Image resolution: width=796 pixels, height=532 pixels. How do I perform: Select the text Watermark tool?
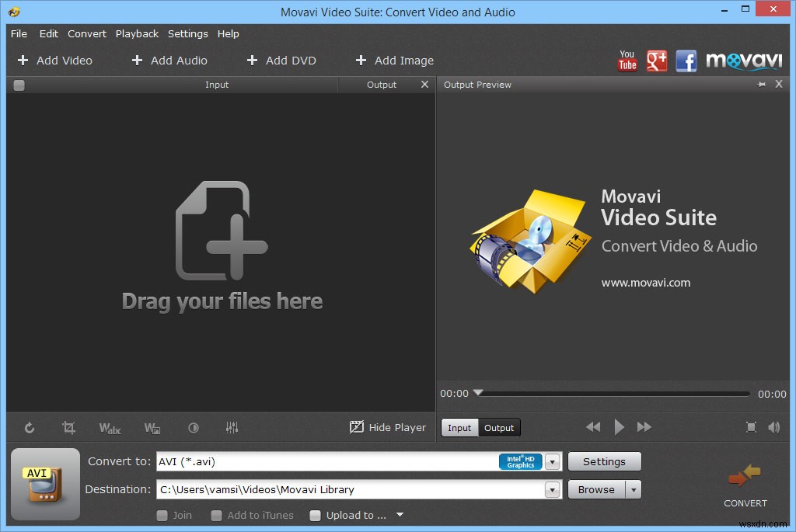(110, 427)
